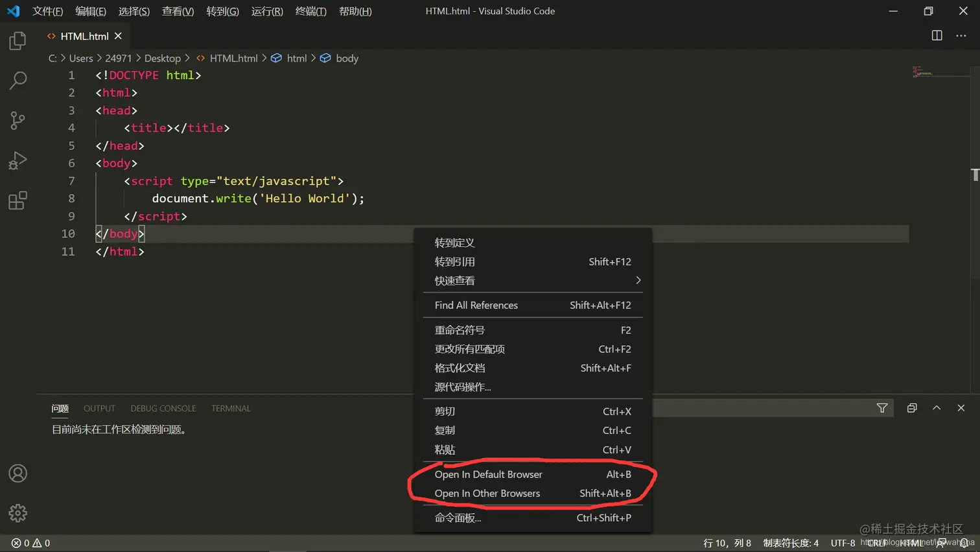Image resolution: width=980 pixels, height=552 pixels.
Task: Switch to the OUTPUT panel tab
Action: click(99, 409)
